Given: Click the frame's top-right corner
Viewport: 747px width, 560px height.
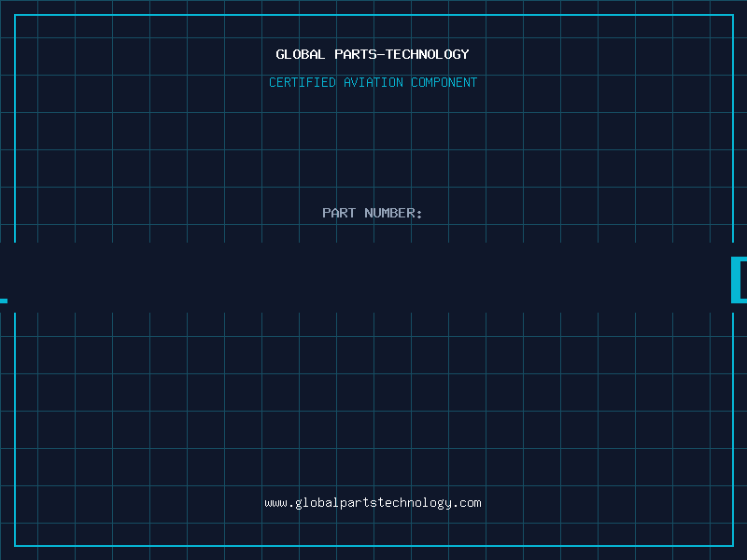Looking at the screenshot, I should tap(733, 15).
